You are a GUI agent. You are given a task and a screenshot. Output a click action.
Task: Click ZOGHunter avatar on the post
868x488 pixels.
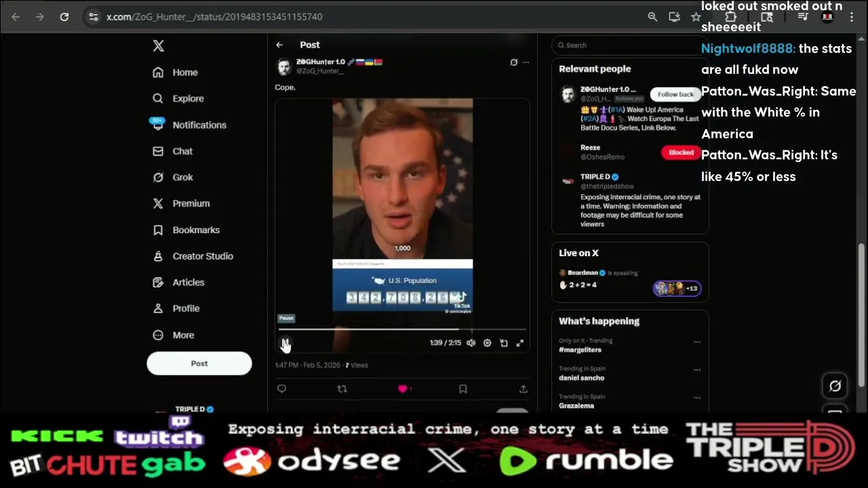coord(283,66)
